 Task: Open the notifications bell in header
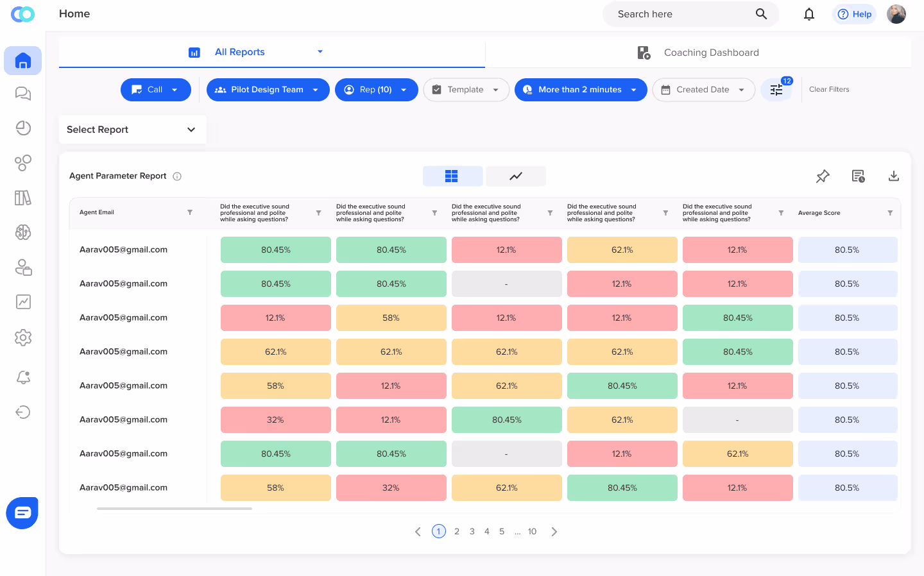pos(809,14)
